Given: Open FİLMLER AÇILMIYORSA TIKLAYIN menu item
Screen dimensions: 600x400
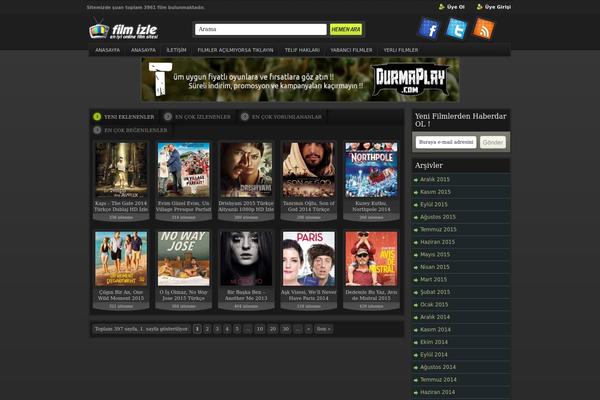Looking at the screenshot, I should [235, 50].
